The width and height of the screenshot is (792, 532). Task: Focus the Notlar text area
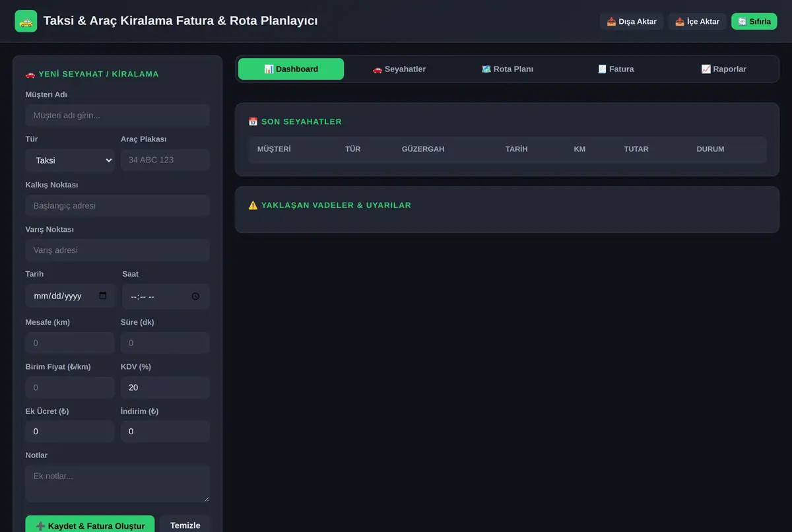pos(117,484)
